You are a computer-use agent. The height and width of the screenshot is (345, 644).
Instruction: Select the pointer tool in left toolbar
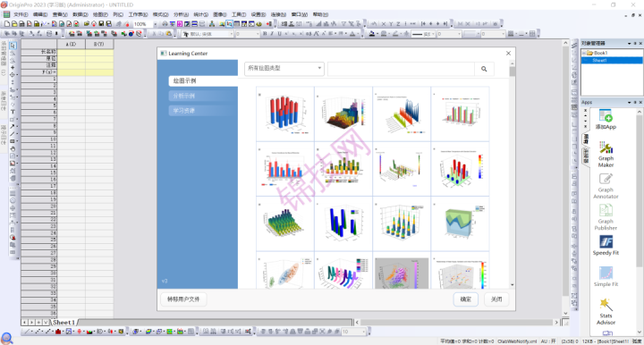click(13, 46)
